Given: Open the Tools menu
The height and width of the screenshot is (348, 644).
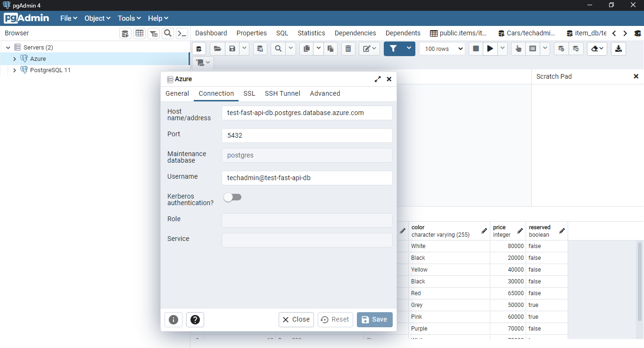Looking at the screenshot, I should (x=129, y=18).
